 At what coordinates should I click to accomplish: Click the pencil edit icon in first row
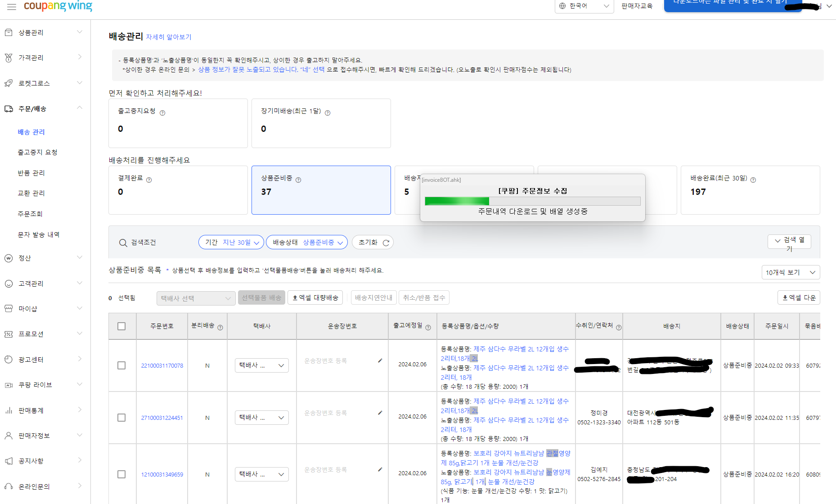[x=380, y=360]
